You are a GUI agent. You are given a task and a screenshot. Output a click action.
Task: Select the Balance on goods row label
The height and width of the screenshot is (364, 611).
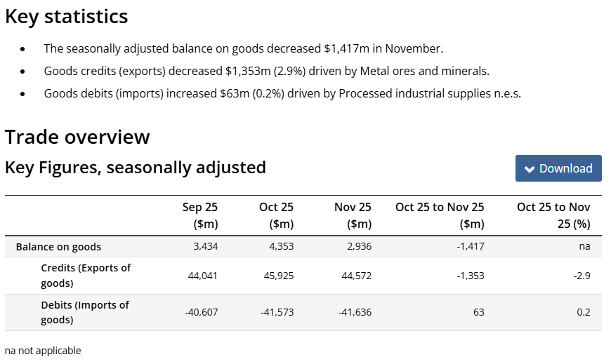click(58, 247)
